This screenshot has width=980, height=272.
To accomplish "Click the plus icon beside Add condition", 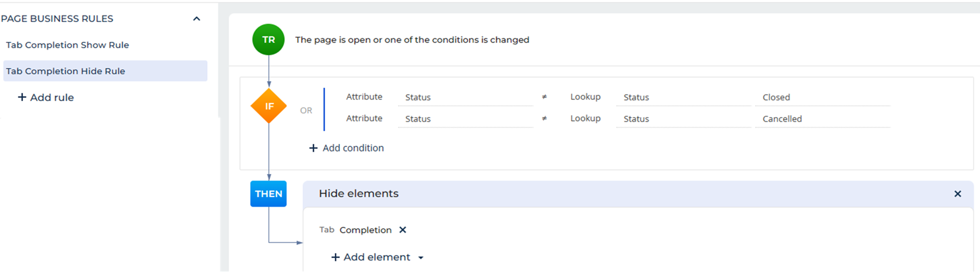I will click(313, 148).
